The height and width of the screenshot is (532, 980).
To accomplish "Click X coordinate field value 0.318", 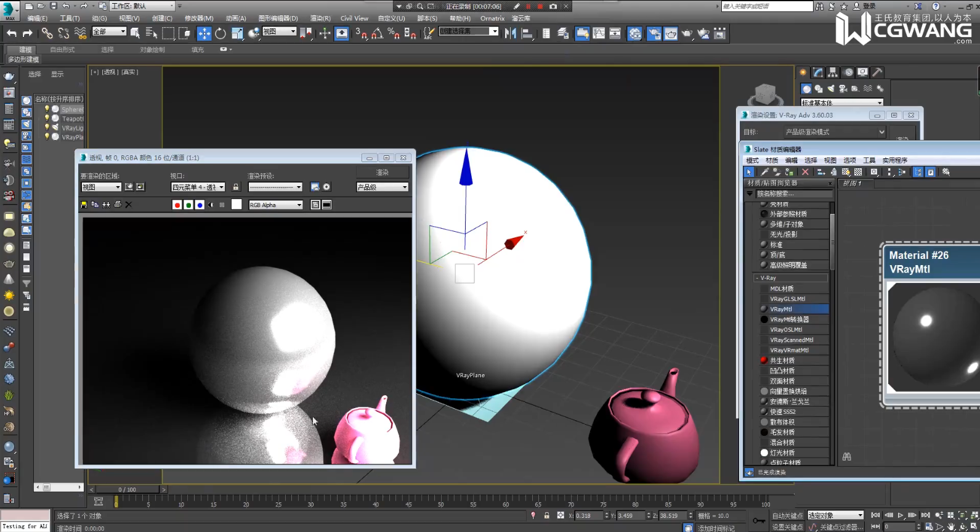I will 590,515.
